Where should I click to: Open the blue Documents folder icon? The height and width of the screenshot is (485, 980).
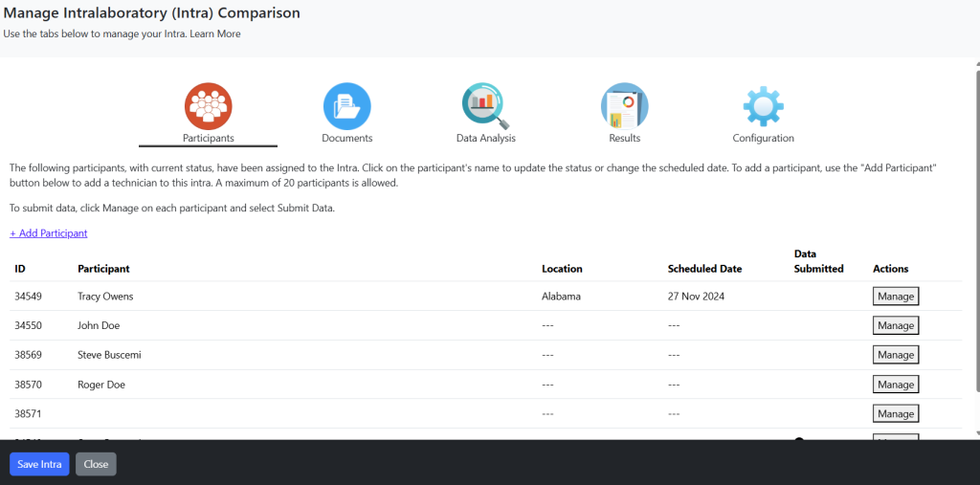point(346,106)
